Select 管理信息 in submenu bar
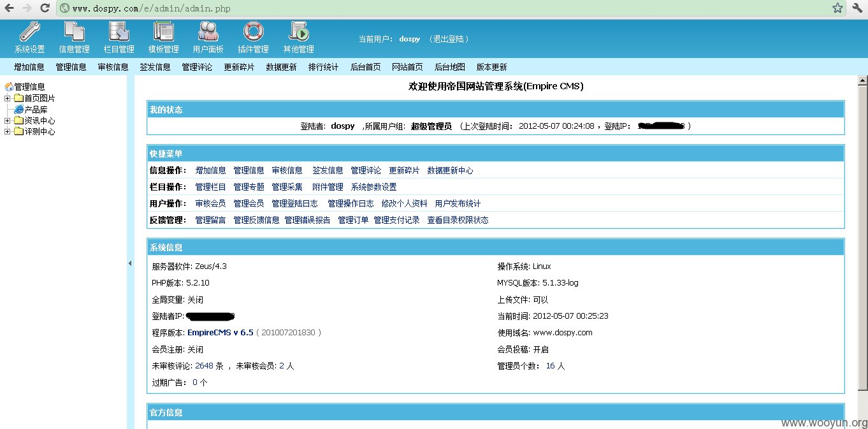The image size is (868, 429). click(71, 67)
